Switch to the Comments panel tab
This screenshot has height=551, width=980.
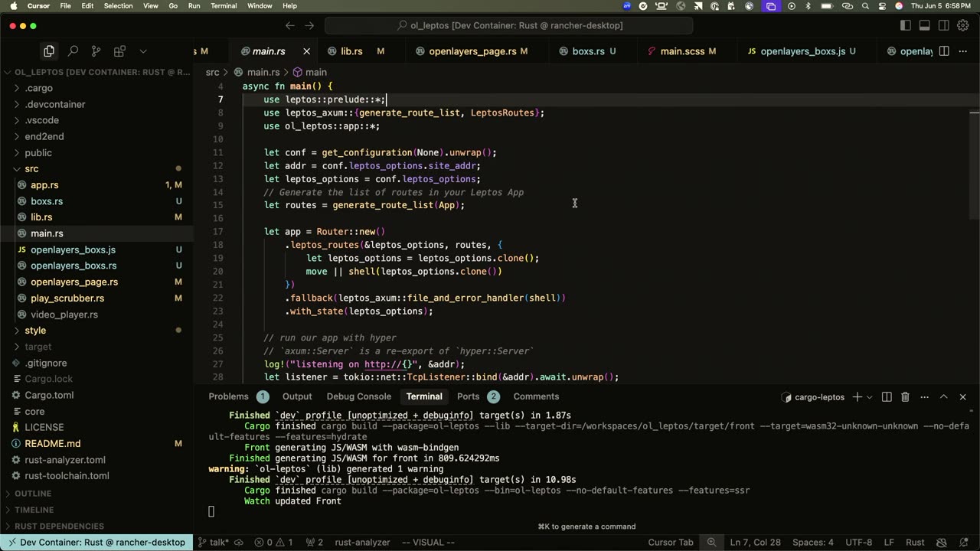[x=536, y=396]
